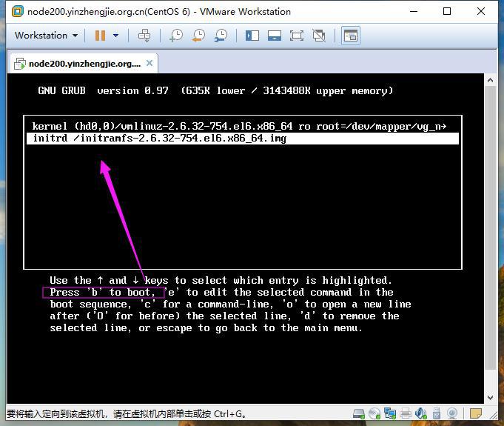Click the sound card status icon
Viewport: 504px width, 426px height.
(x=421, y=413)
